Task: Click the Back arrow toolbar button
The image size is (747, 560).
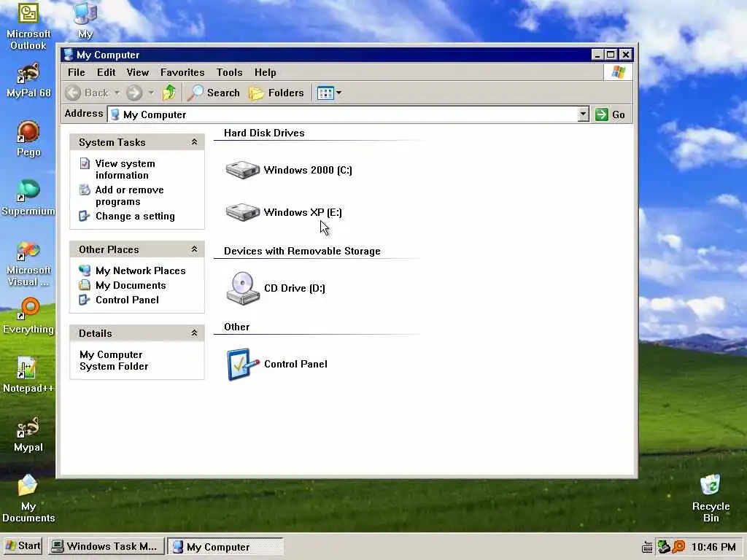Action: coord(87,93)
